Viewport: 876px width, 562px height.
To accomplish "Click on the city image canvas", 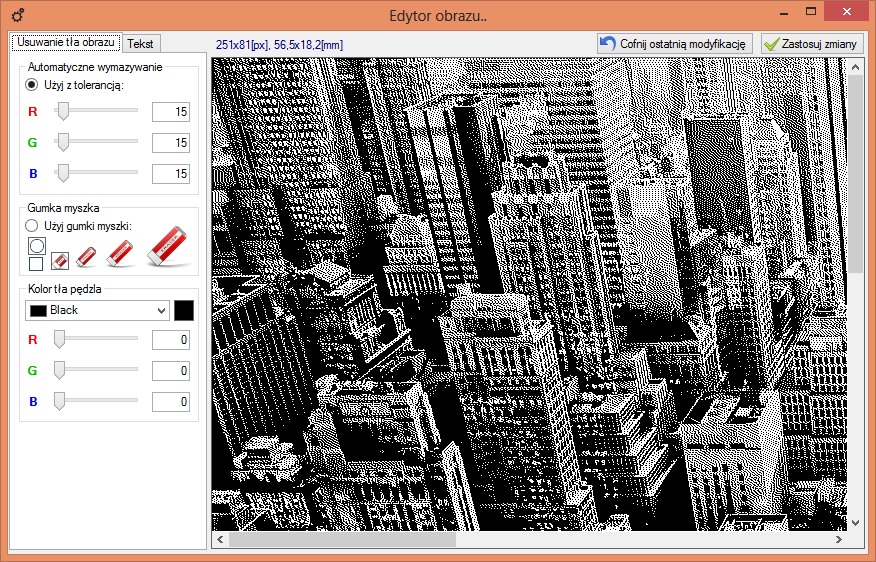I will coord(529,294).
